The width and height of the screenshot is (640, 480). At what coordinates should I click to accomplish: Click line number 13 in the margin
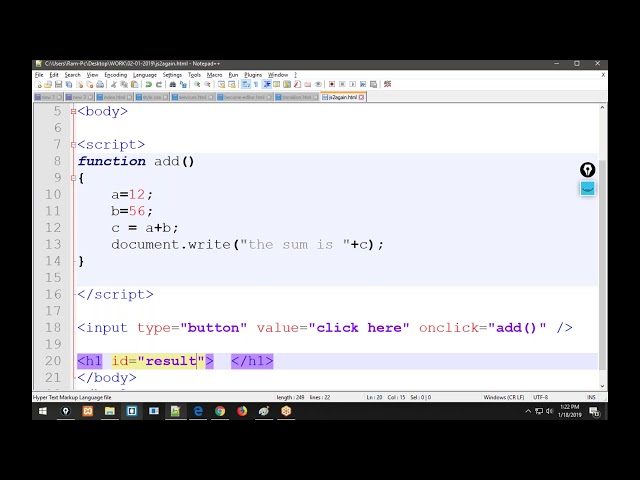pos(53,244)
